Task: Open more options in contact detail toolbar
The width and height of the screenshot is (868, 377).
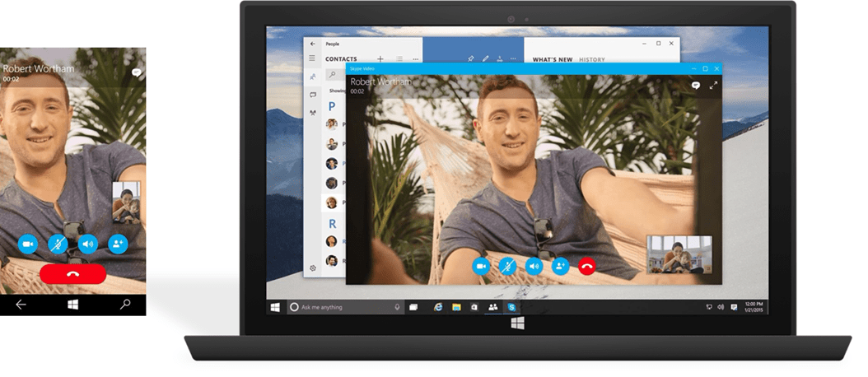Action: [x=514, y=59]
